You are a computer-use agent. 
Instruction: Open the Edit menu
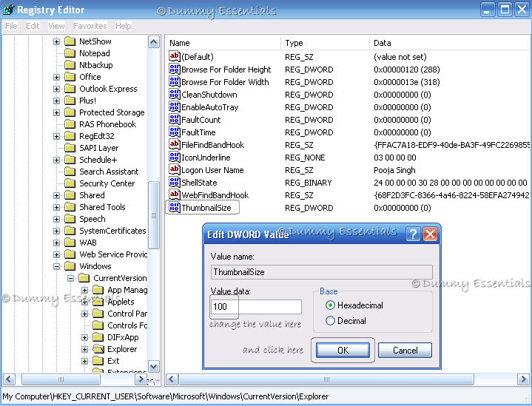tap(33, 26)
